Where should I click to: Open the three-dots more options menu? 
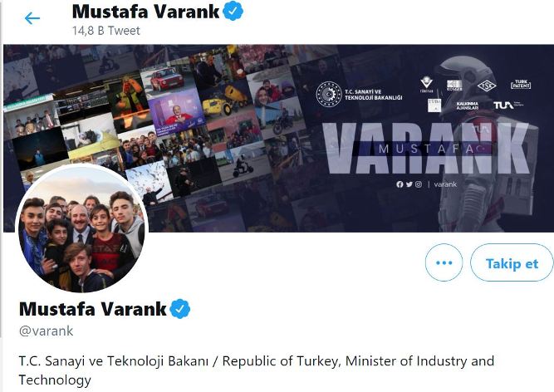click(x=444, y=262)
